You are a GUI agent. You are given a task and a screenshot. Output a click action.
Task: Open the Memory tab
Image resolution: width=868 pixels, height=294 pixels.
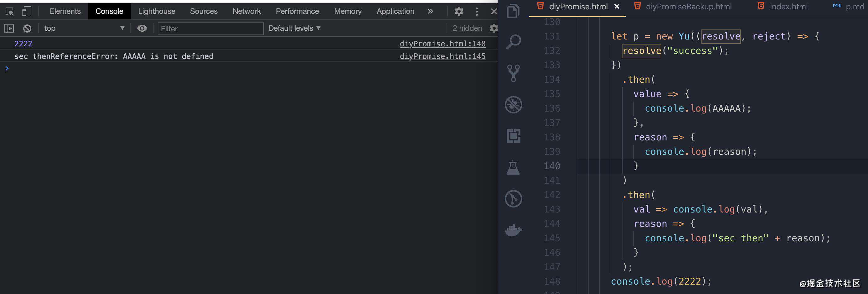[348, 11]
